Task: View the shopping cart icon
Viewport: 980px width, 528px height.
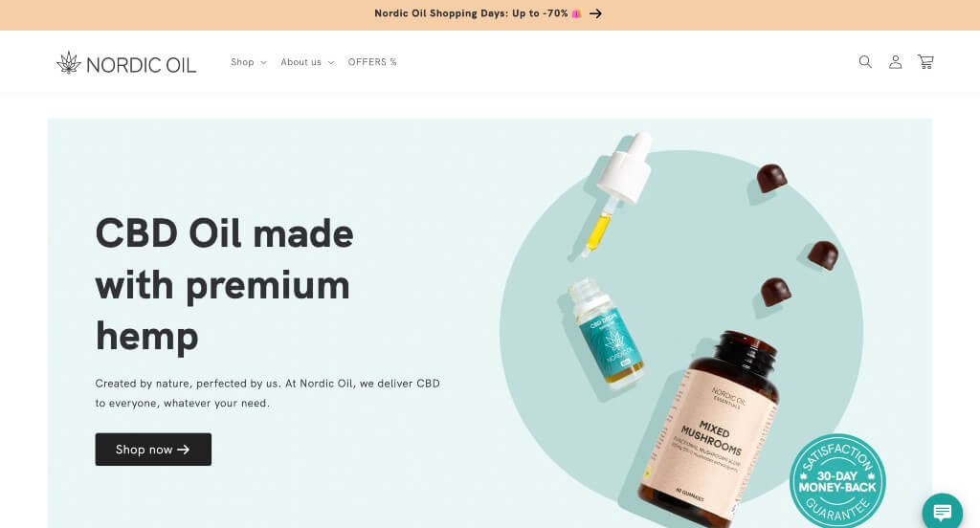Action: click(925, 62)
